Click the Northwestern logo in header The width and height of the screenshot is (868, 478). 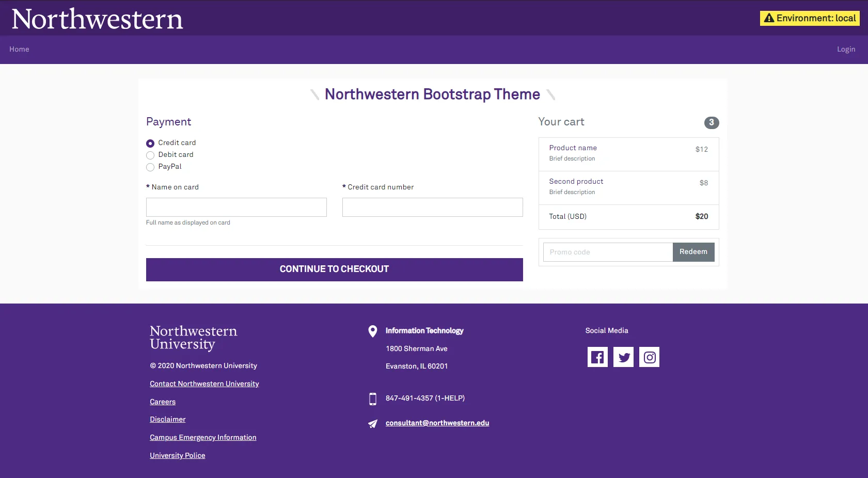97,19
